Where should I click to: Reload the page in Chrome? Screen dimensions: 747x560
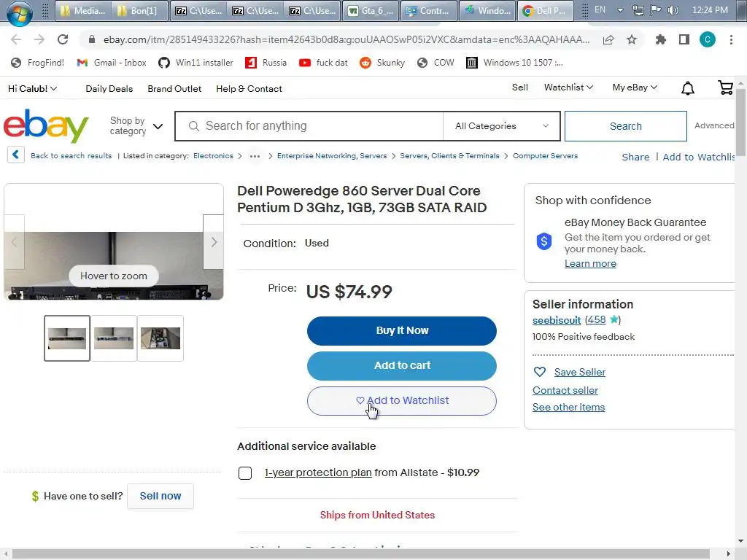click(x=63, y=40)
